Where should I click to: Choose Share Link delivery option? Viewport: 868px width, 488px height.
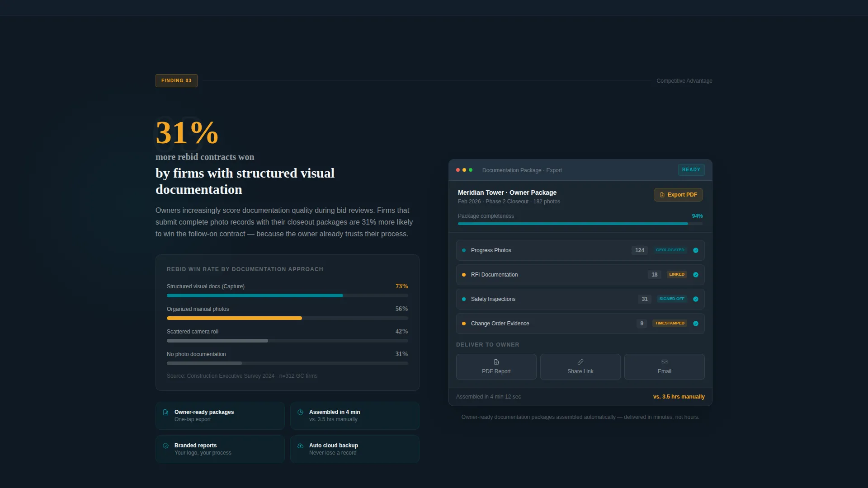(x=580, y=367)
